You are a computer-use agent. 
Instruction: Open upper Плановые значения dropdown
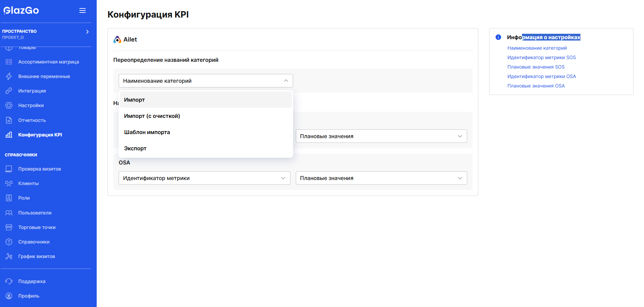coord(381,136)
